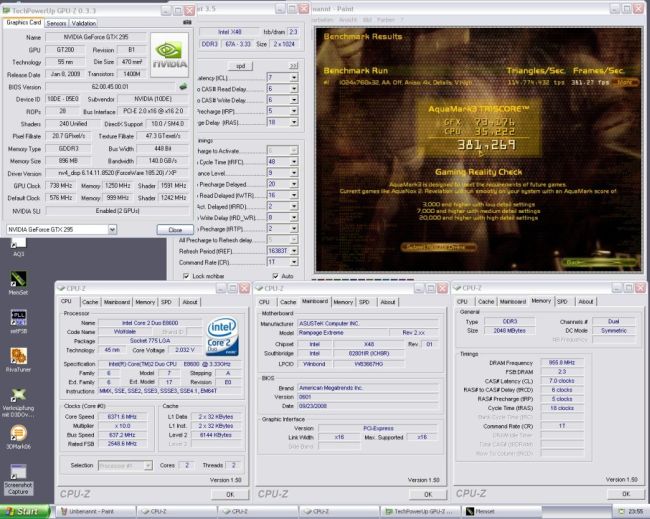650x519 pixels.
Task: Launch the MemSet desktop icon
Action: tap(18, 282)
